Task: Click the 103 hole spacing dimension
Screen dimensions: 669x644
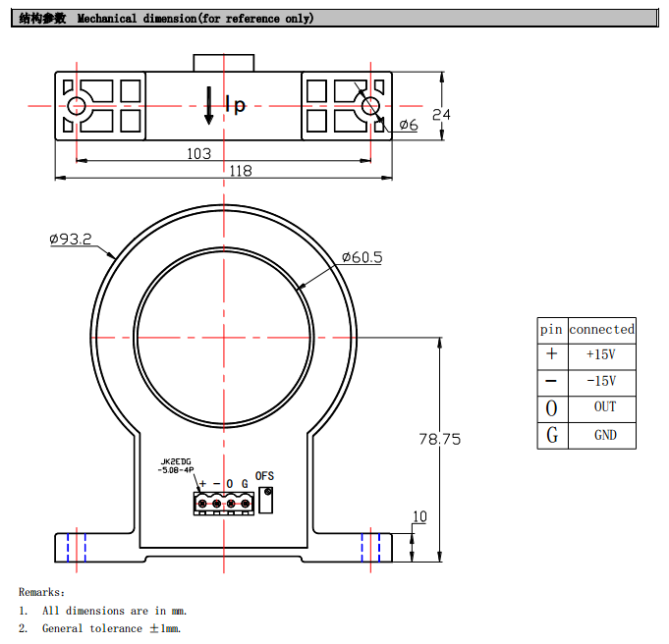Action: [199, 153]
